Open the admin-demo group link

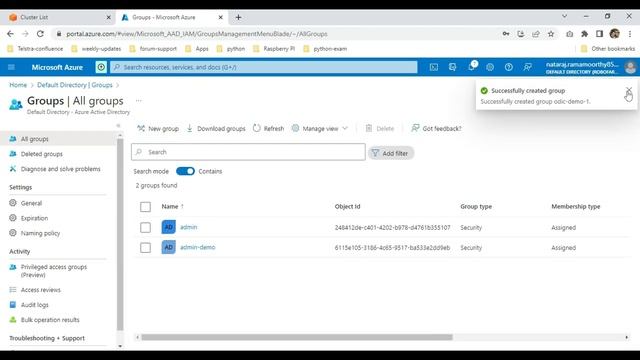(x=198, y=247)
